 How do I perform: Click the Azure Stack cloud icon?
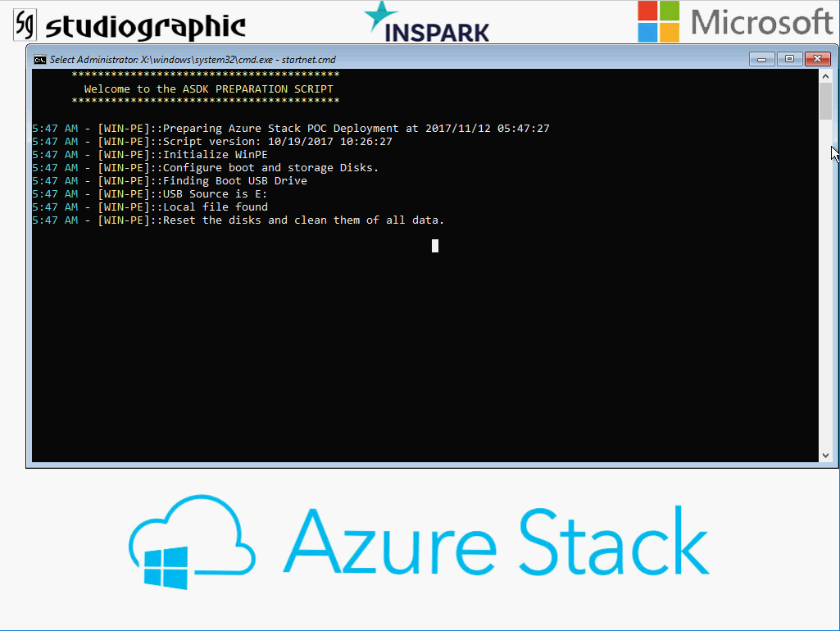[192, 542]
